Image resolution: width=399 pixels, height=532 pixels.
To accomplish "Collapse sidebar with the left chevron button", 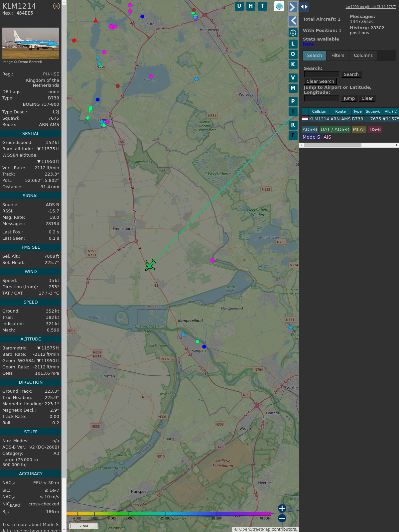I will point(293,21).
